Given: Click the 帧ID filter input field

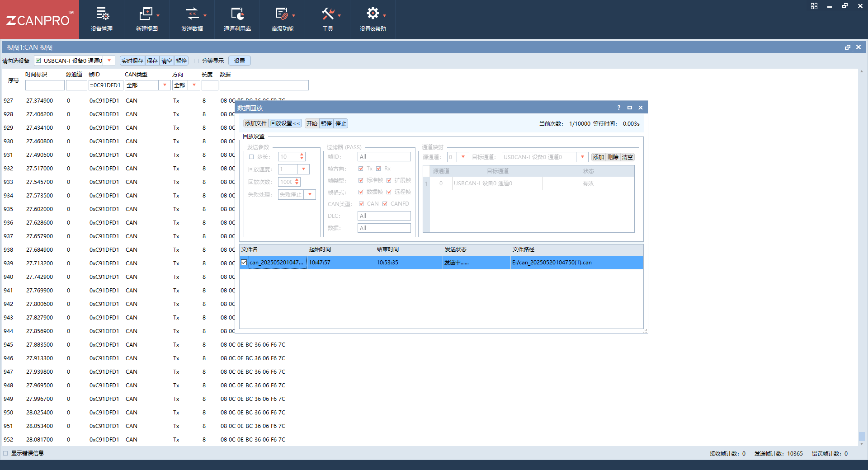Looking at the screenshot, I should pos(106,85).
